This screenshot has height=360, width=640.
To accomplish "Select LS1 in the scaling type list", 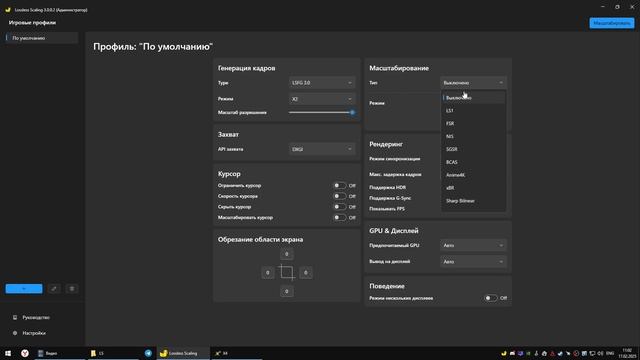I will tap(473, 111).
